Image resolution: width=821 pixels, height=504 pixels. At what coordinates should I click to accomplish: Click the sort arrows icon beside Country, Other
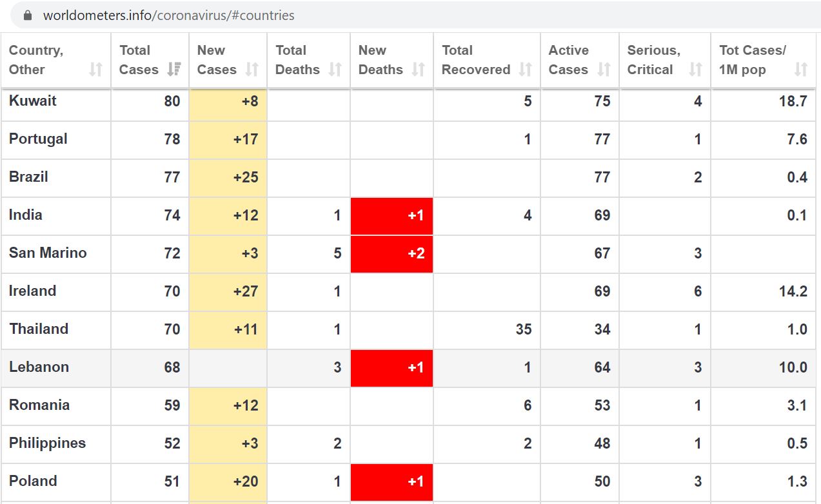95,70
